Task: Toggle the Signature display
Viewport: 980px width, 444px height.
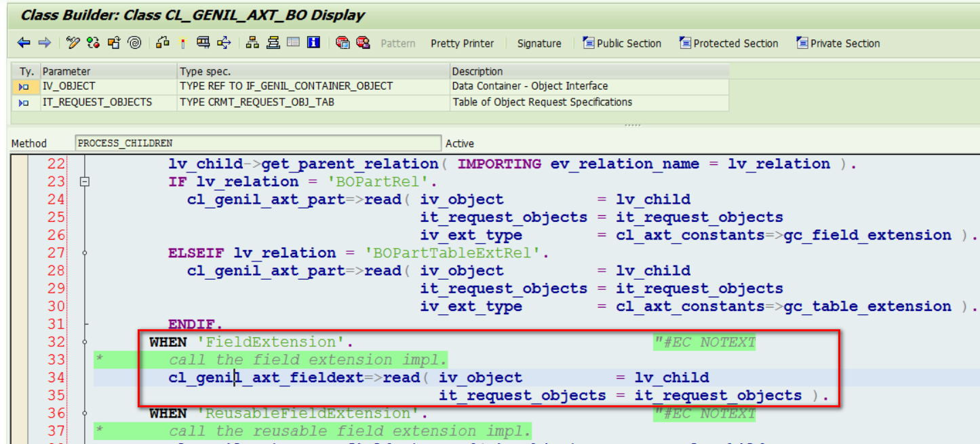Action: point(539,43)
